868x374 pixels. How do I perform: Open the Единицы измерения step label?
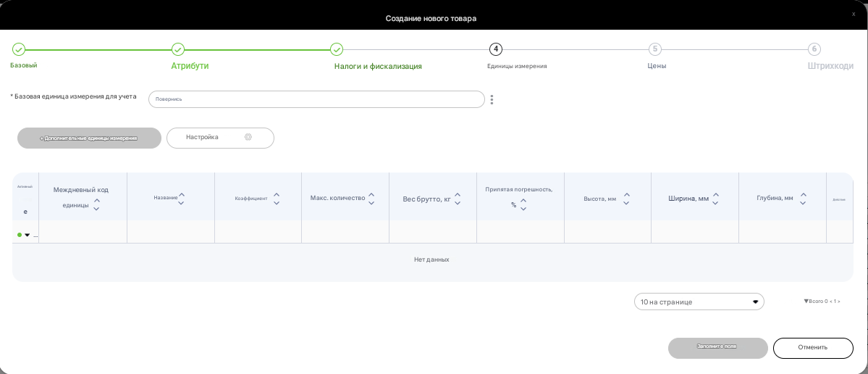pyautogui.click(x=517, y=66)
